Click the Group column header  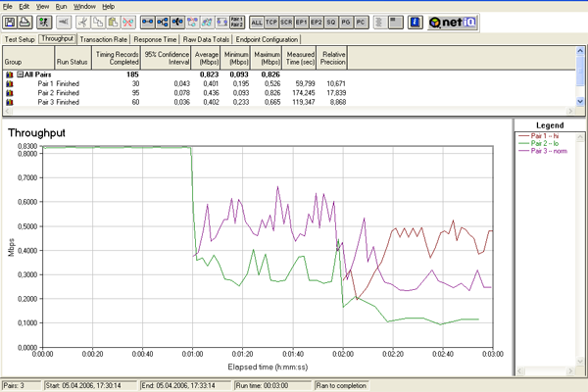pyautogui.click(x=28, y=58)
